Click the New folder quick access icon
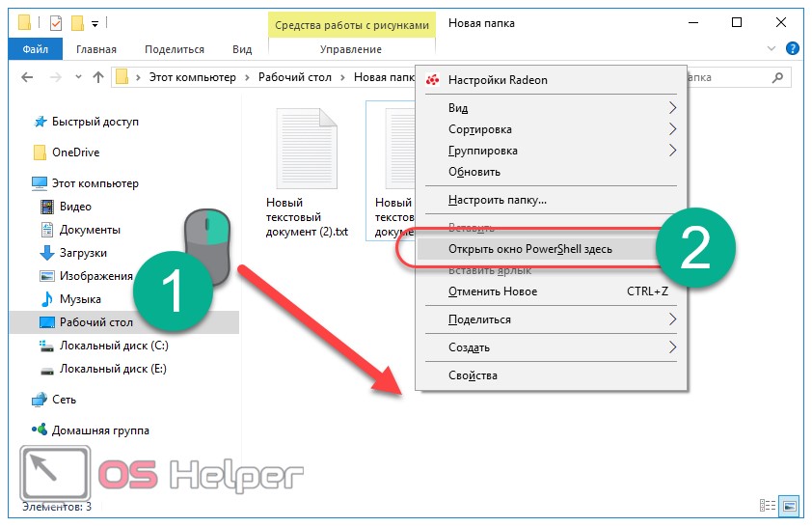This screenshot has height=527, width=812. pyautogui.click(x=77, y=23)
